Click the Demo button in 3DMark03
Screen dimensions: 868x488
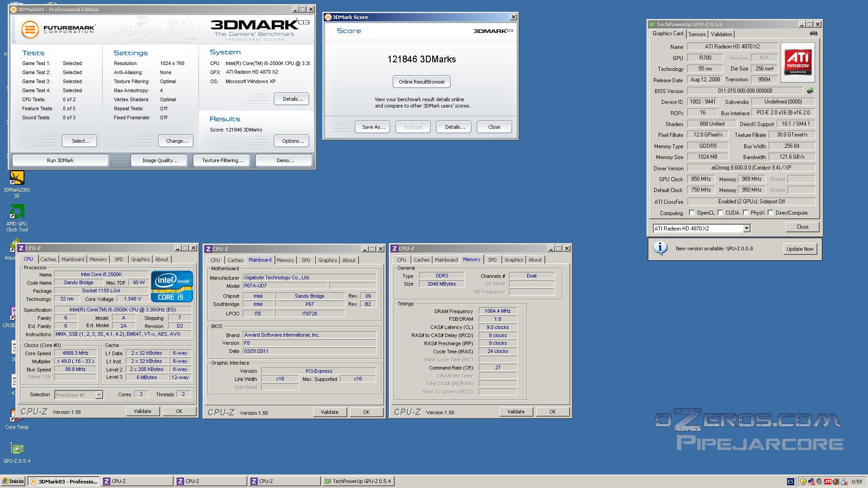[285, 160]
